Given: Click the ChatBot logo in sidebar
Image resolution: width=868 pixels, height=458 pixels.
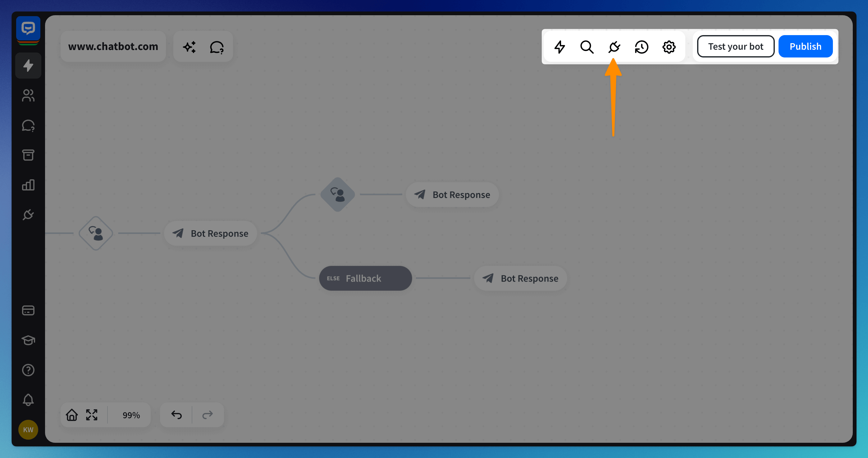Looking at the screenshot, I should (x=28, y=30).
